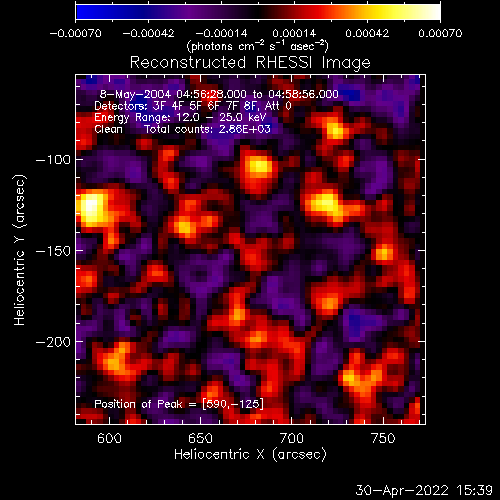Screen dimensions: 500x500
Task: Click the '30-Apr-2022 15:39' timestamp
Action: [424, 490]
